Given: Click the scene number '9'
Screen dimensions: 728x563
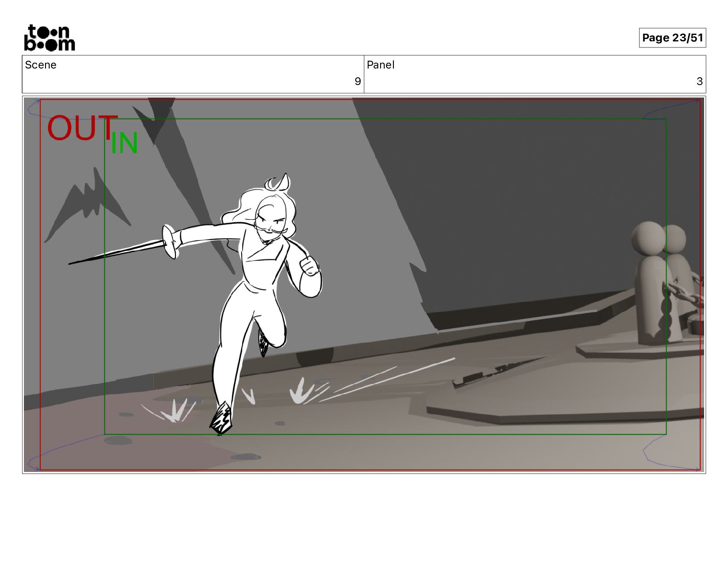Looking at the screenshot, I should [358, 81].
